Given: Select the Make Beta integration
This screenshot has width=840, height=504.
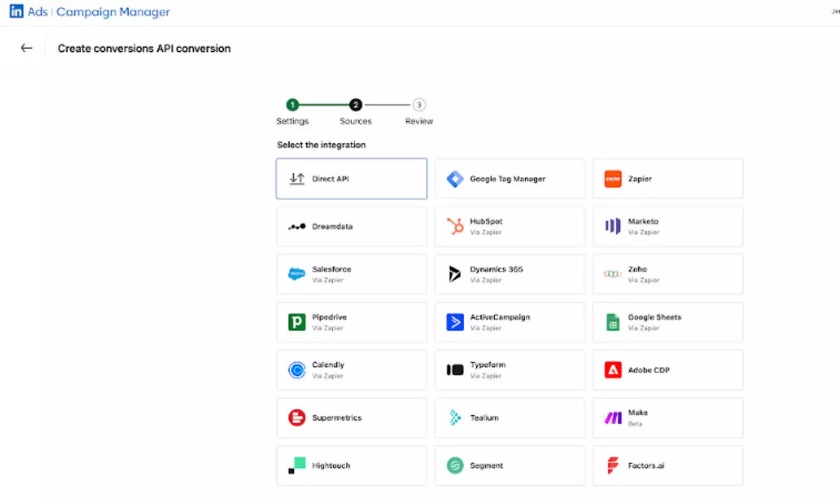Looking at the screenshot, I should [668, 418].
